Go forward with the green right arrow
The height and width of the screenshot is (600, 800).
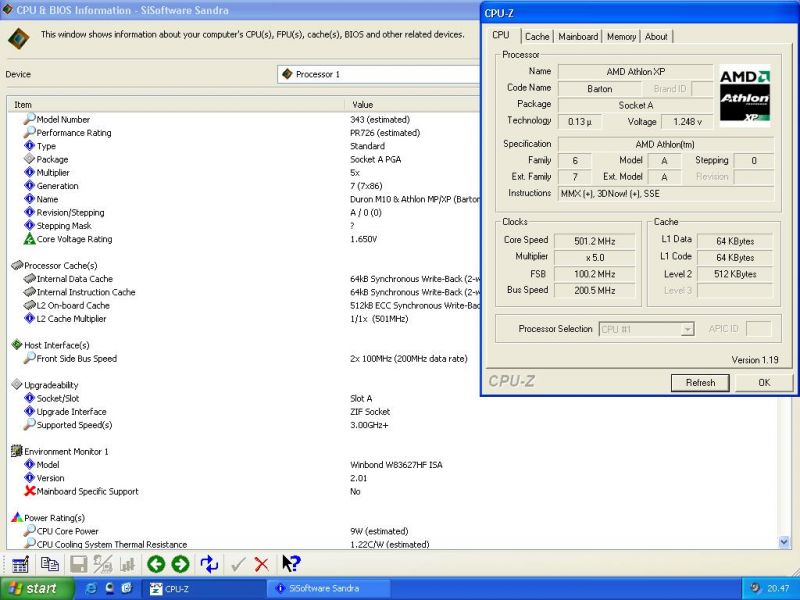pos(180,564)
